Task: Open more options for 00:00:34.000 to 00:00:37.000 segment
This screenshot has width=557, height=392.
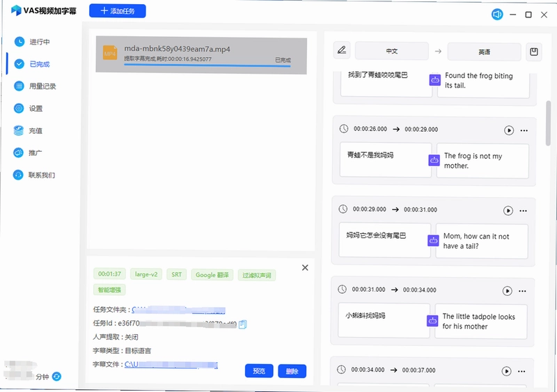Action: [x=521, y=371]
